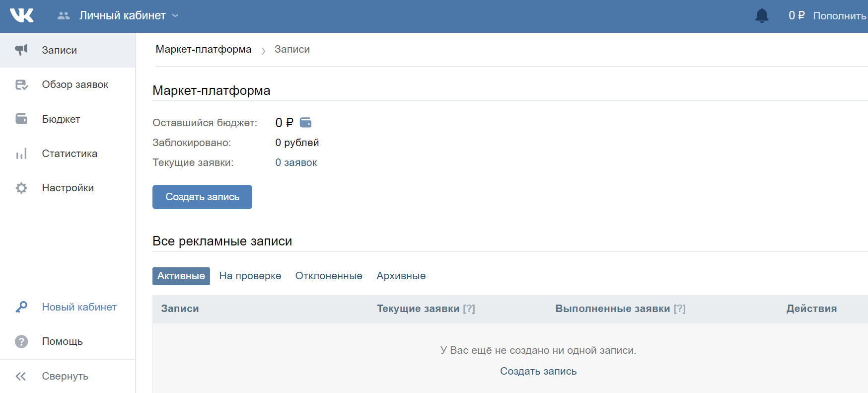868x393 pixels.
Task: Open the Новый кабинет link
Action: (79, 307)
